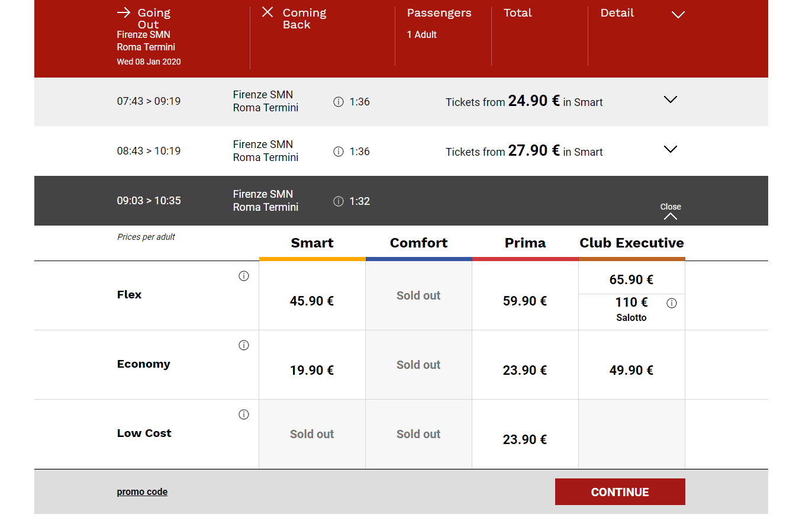This screenshot has width=812, height=524.
Task: Choose Low Cost Prima fare 23.90 €
Action: tap(525, 434)
